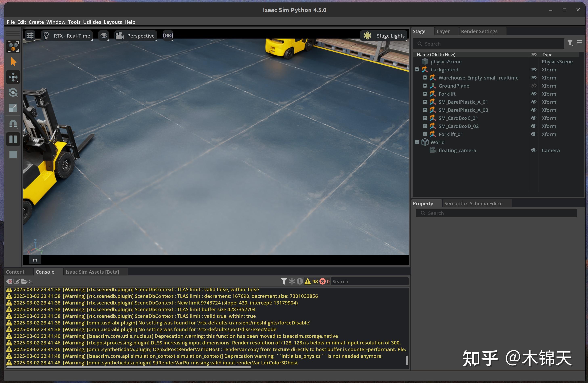The height and width of the screenshot is (383, 588).
Task: Toggle visibility of floating_camera
Action: (534, 150)
